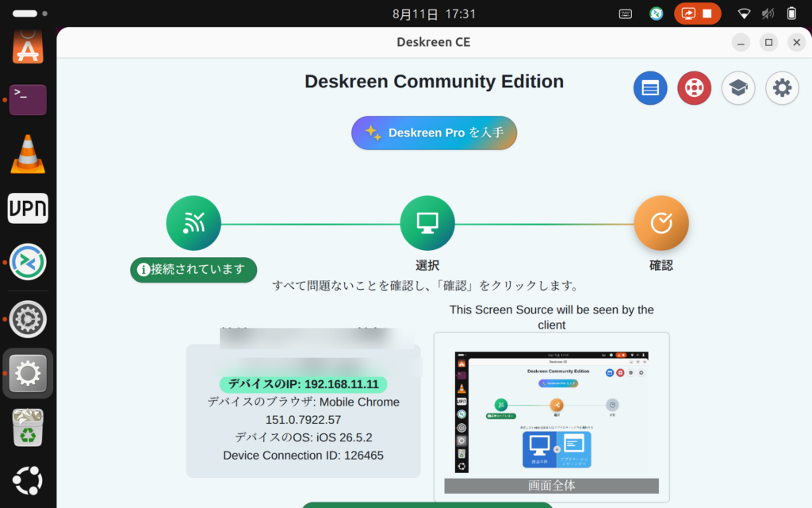This screenshot has height=508, width=812.
Task: Click the Deskreen Pro を入手 button
Action: click(x=434, y=133)
